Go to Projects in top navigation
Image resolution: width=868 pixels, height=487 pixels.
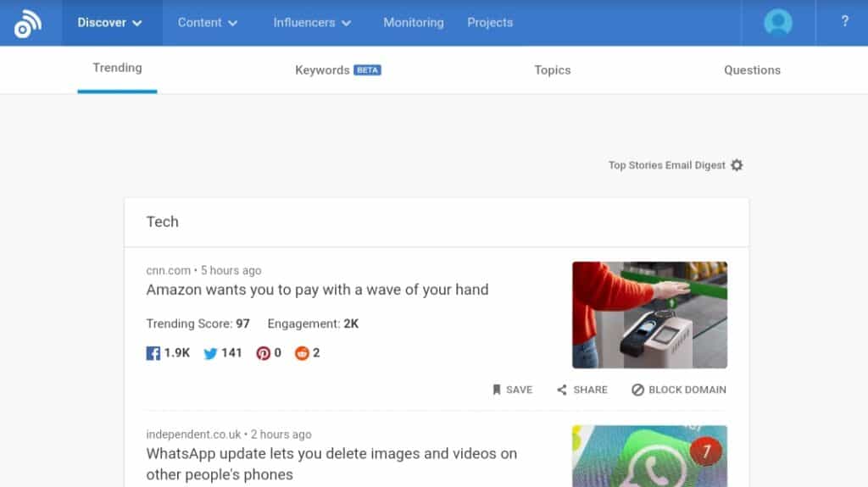pyautogui.click(x=490, y=23)
